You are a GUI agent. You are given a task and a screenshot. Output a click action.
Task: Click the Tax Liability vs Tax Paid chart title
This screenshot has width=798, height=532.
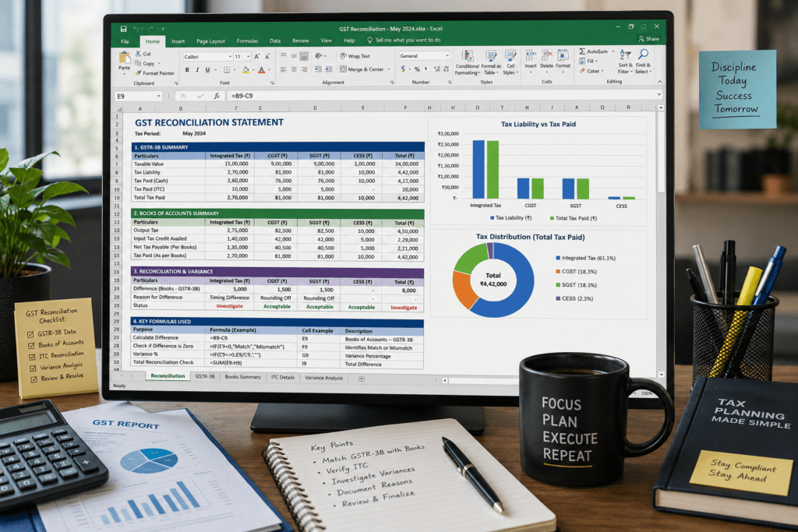click(538, 124)
